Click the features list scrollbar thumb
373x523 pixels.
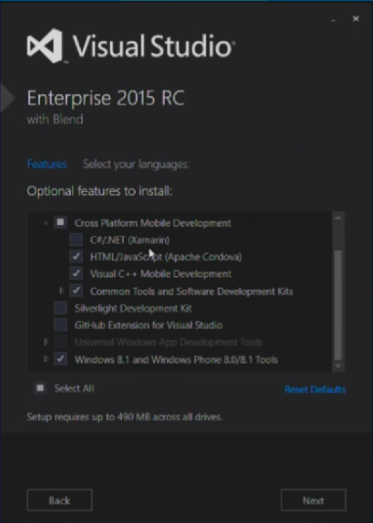tap(338, 305)
